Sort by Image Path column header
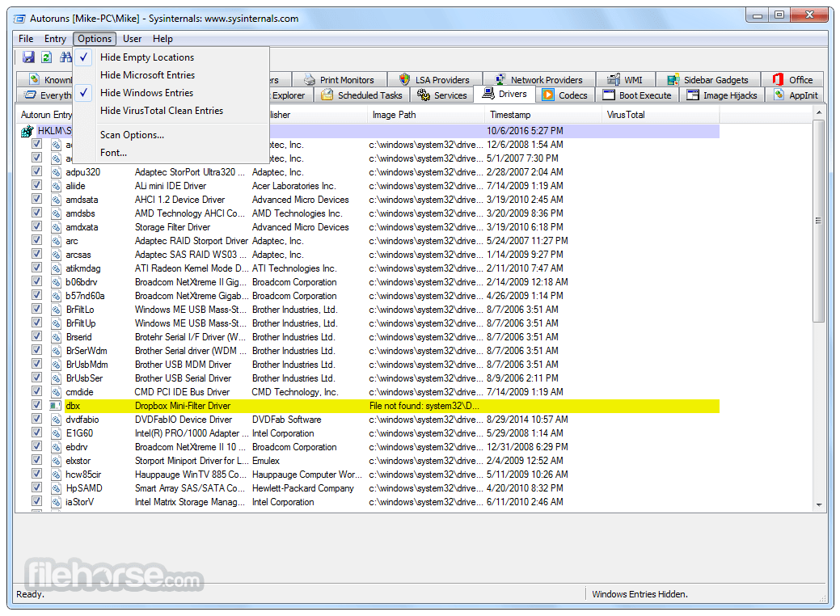This screenshot has height=616, width=840. 426,115
